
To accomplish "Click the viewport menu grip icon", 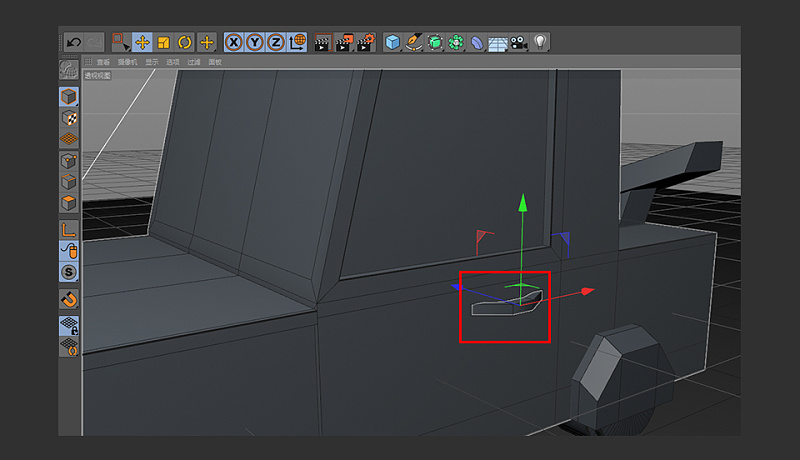I will [88, 62].
